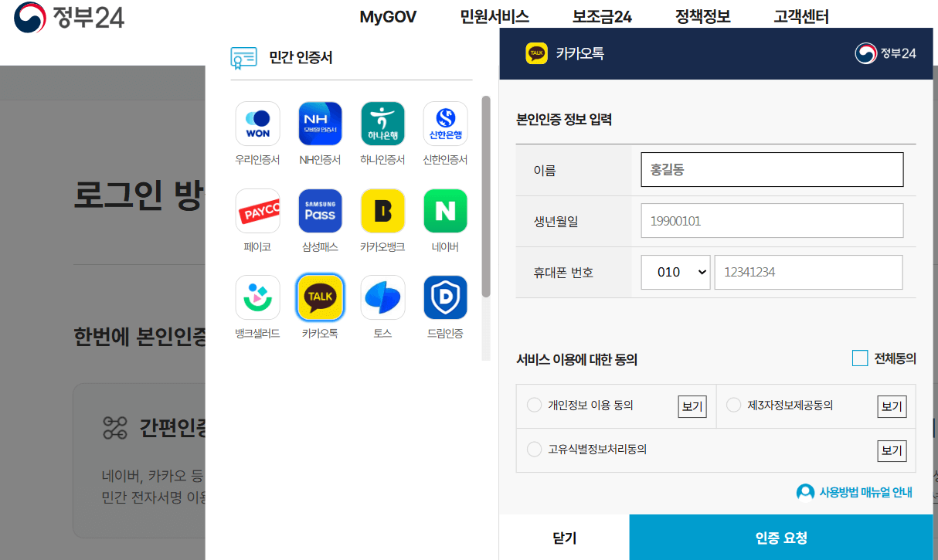Select the 고유식별정보처리동의 radio button
938x560 pixels.
(534, 450)
